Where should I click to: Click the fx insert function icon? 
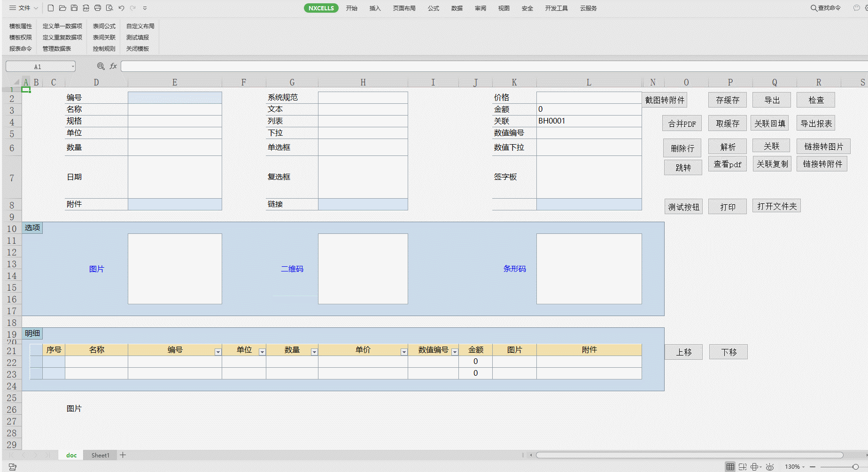point(113,66)
